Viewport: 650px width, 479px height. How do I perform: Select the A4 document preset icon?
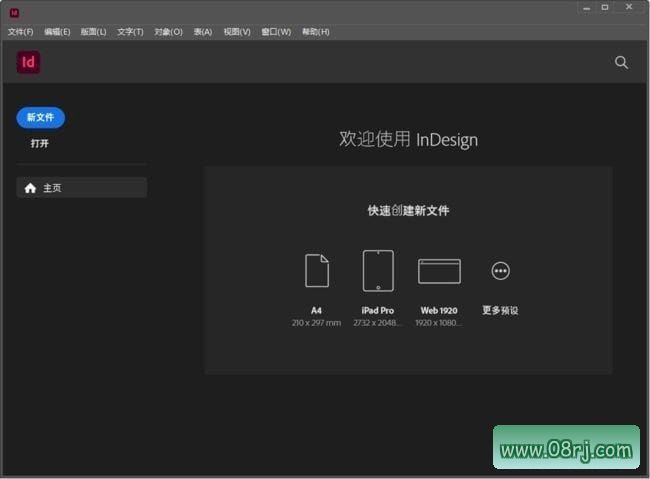click(317, 270)
